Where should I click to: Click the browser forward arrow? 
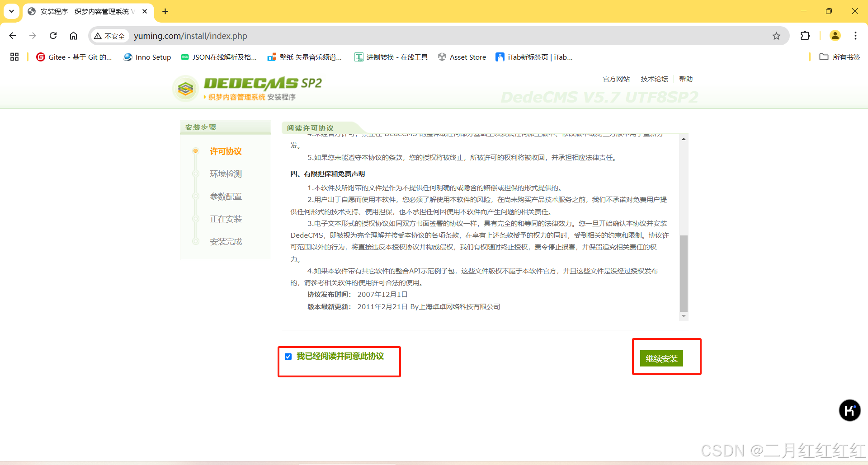[x=33, y=36]
